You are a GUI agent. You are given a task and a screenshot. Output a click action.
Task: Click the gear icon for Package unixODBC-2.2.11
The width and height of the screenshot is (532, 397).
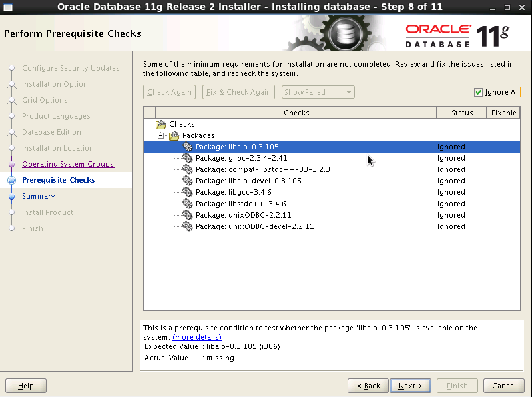coord(188,215)
